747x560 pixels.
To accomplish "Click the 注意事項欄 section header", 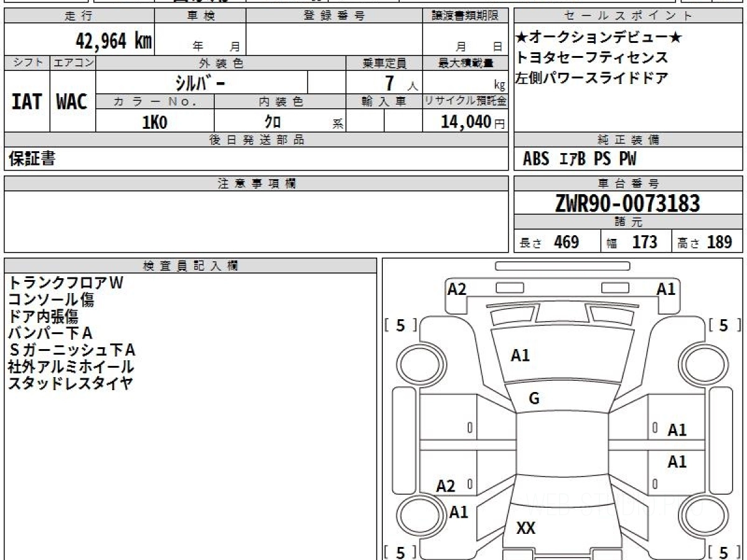I will click(256, 183).
